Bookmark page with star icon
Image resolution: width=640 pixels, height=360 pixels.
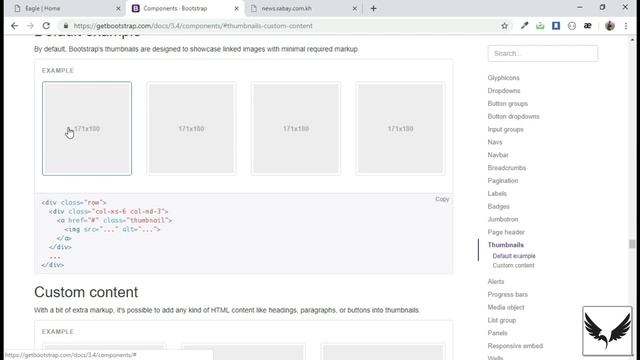pyautogui.click(x=504, y=26)
